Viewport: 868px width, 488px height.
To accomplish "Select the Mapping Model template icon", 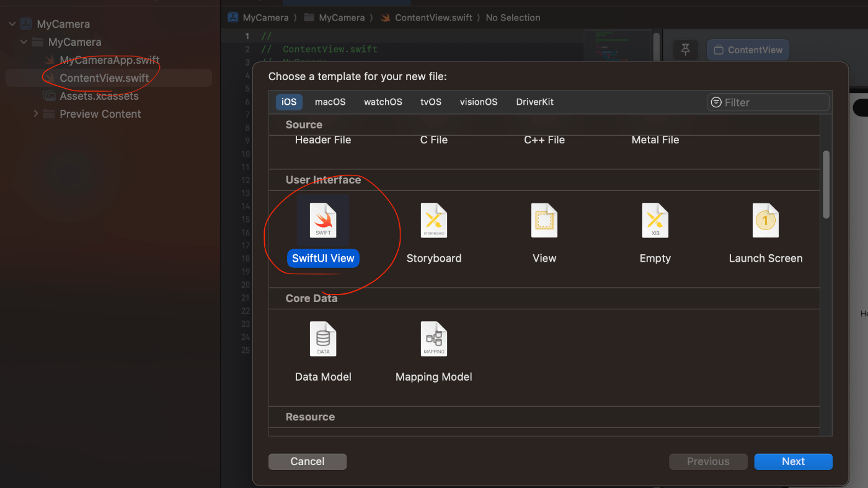I will [x=434, y=339].
